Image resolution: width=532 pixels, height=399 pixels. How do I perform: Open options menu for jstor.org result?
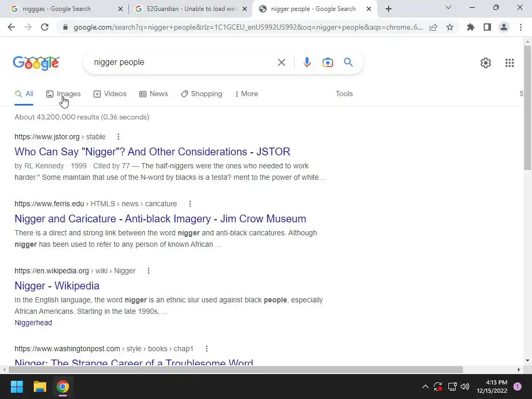[118, 137]
